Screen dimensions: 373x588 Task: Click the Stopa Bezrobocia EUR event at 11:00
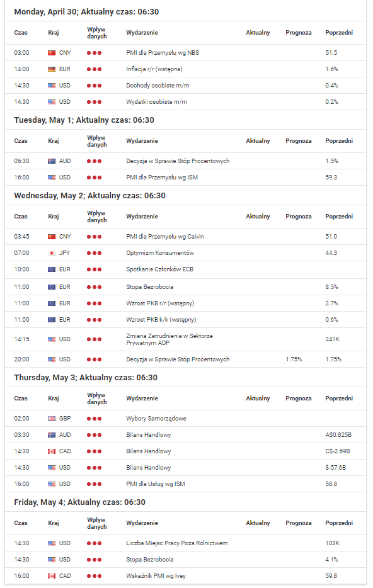tap(150, 287)
